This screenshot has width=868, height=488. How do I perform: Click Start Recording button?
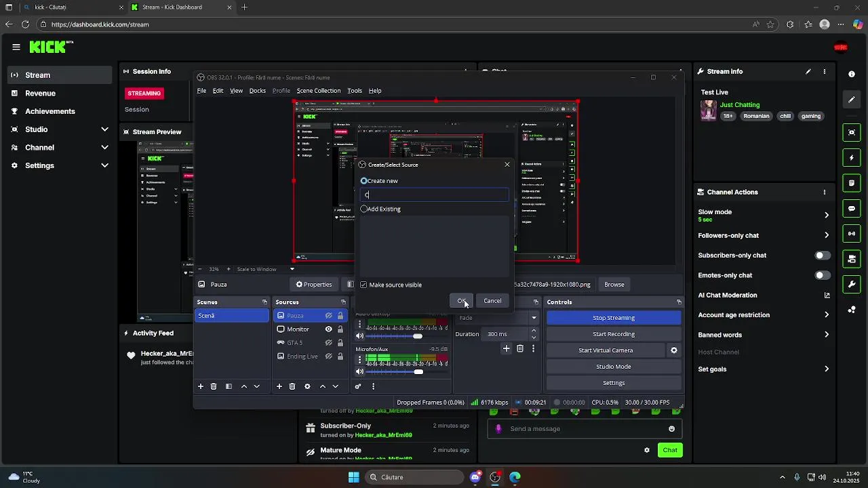tap(614, 334)
